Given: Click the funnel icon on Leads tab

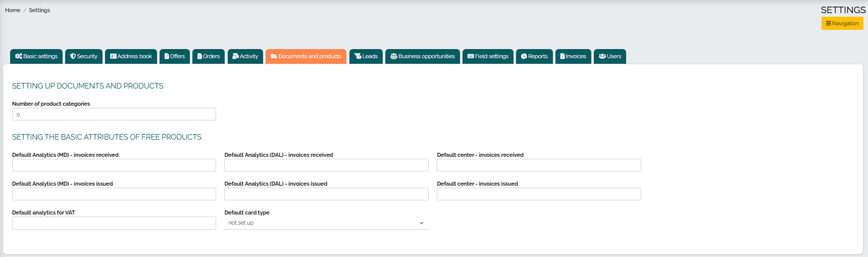Looking at the screenshot, I should coord(358,57).
